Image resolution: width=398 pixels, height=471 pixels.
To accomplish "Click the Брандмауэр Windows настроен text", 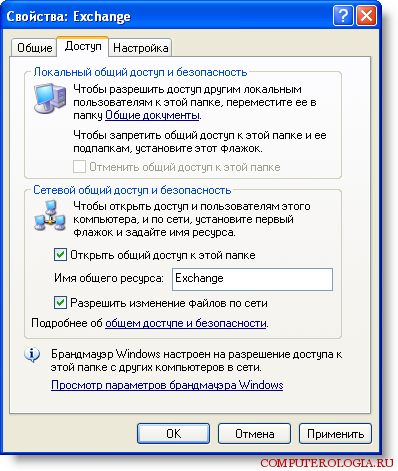I will pos(197,360).
